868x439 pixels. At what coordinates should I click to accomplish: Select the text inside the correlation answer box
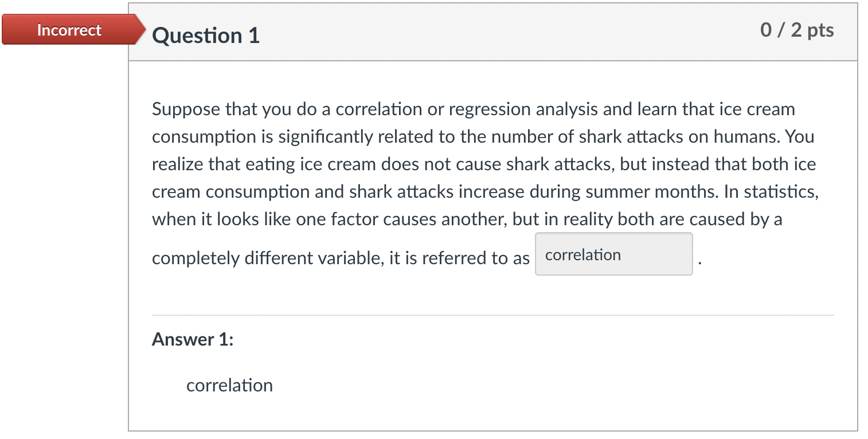pyautogui.click(x=582, y=254)
